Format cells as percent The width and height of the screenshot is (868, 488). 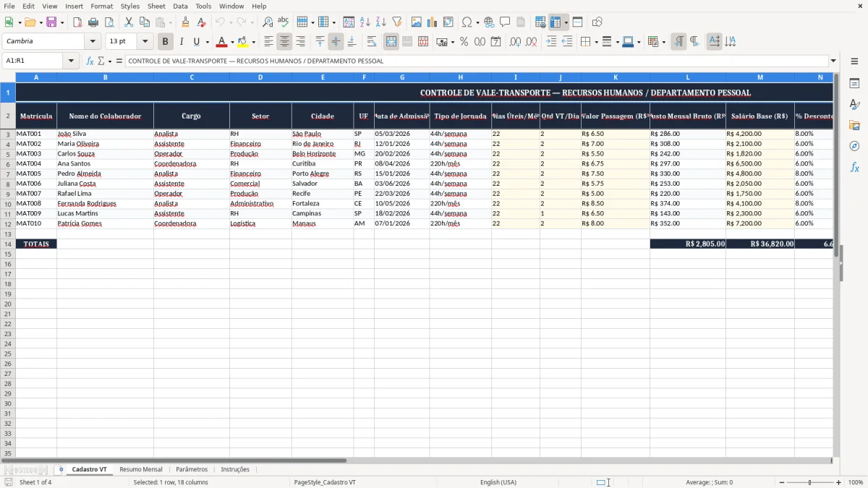tap(464, 42)
